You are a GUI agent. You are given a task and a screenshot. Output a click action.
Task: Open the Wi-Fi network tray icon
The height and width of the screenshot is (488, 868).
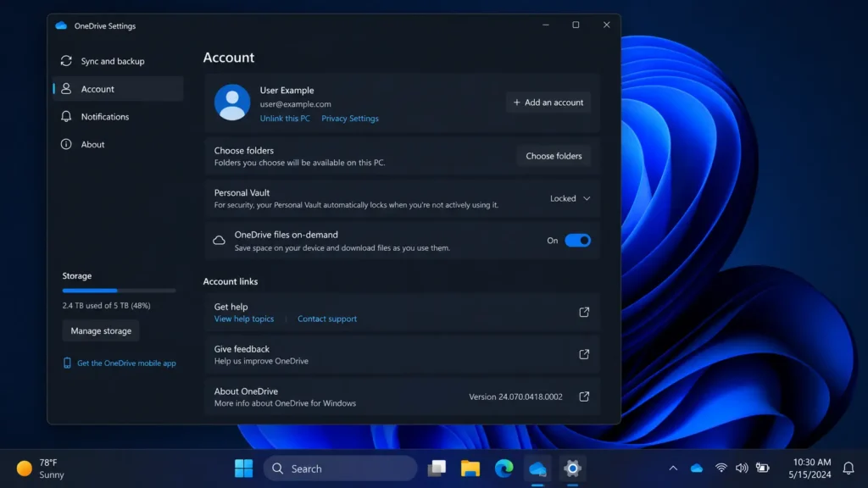[x=721, y=468]
